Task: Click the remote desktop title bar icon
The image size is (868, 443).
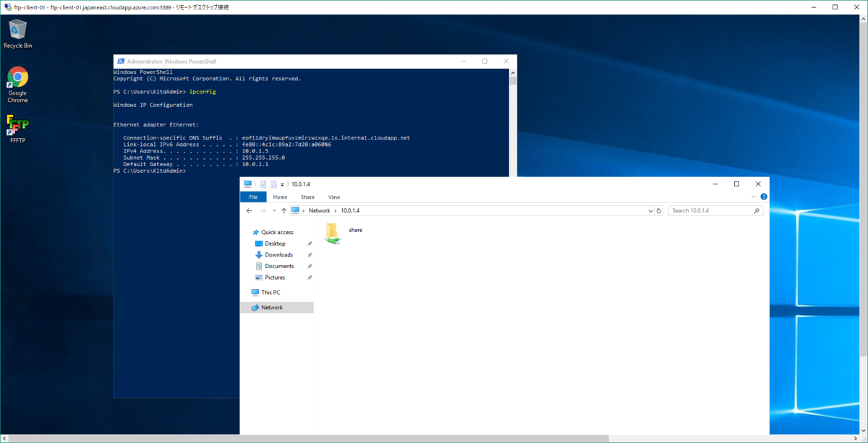Action: click(7, 7)
